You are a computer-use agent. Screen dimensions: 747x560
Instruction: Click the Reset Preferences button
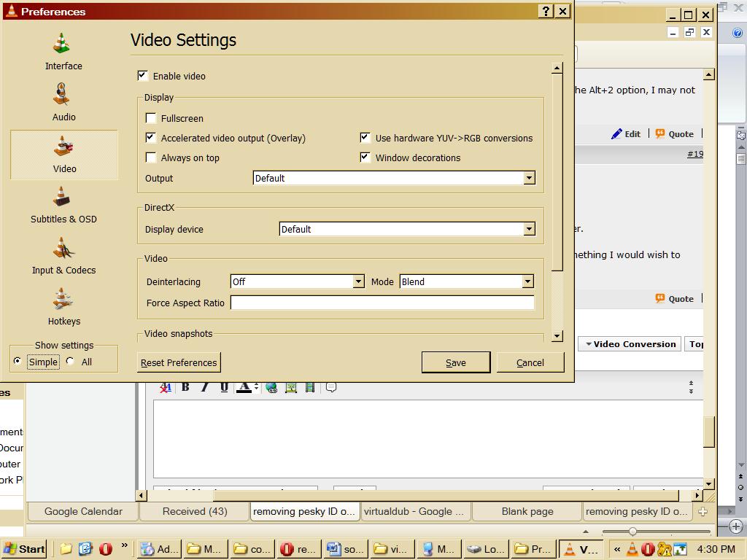(179, 362)
